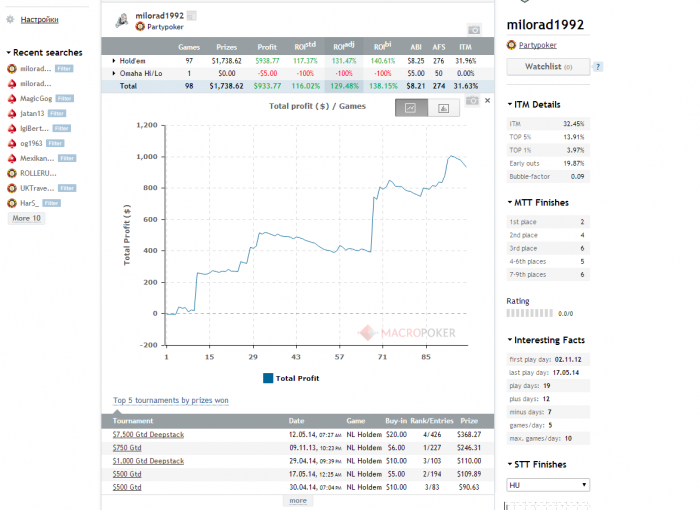Viewport: 700px width, 510px height.
Task: Click the Filter badge next to MagicGog
Action: tap(65, 98)
